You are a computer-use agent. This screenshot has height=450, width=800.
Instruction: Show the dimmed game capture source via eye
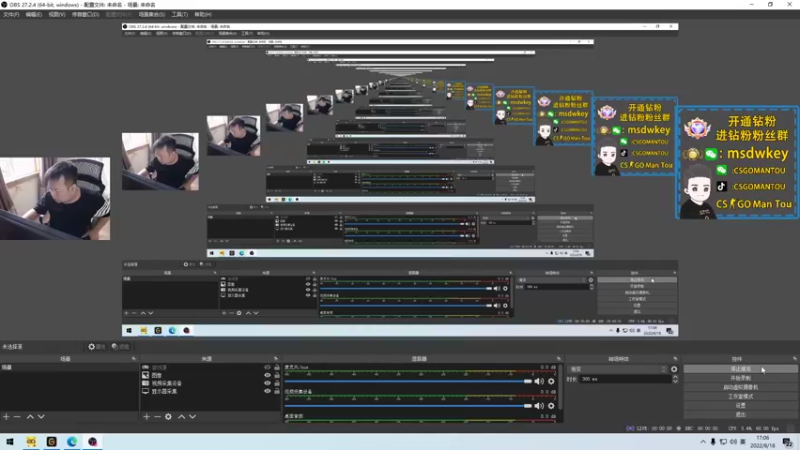pos(267,367)
